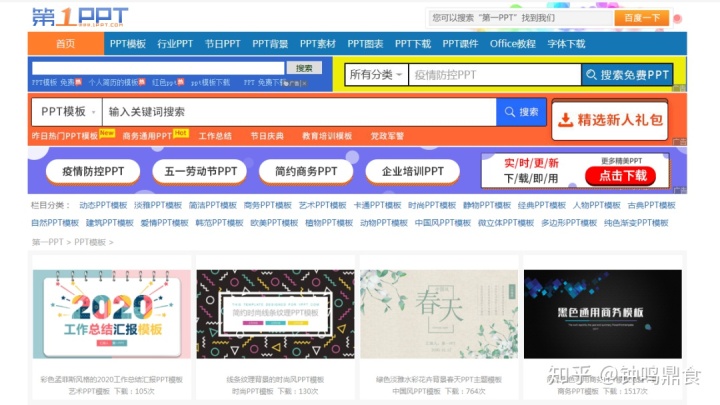Open the 教育培训模板 link

click(x=327, y=136)
